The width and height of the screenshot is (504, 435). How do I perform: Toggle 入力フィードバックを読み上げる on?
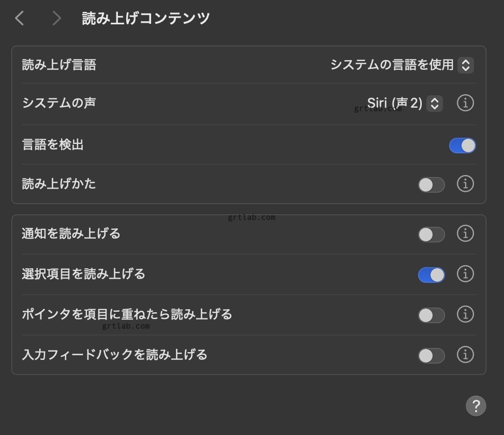pyautogui.click(x=431, y=356)
